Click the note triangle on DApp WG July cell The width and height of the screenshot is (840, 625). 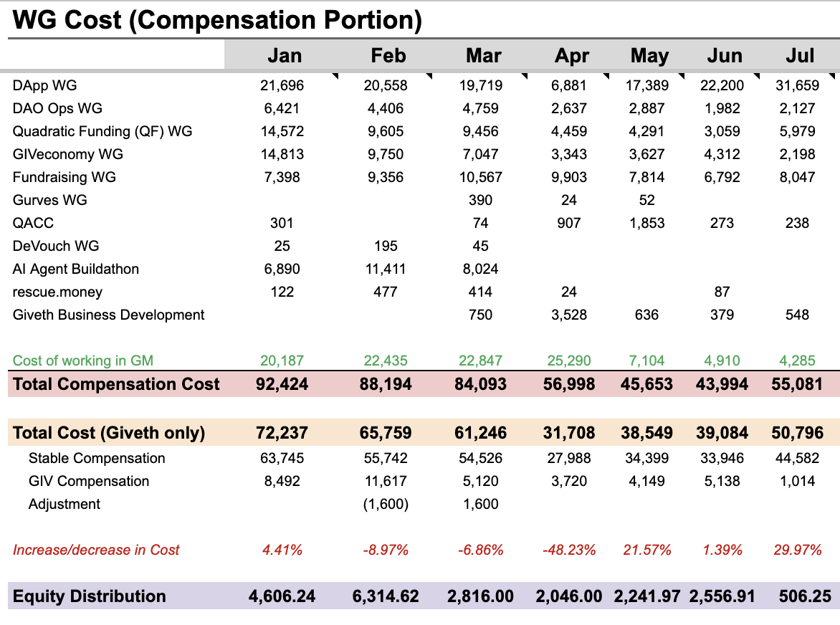click(832, 76)
